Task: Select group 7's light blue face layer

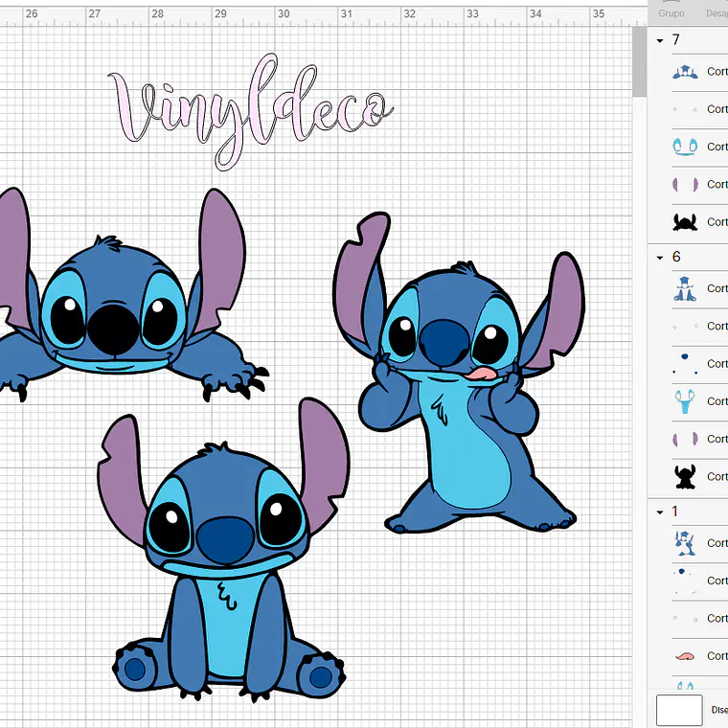Action: 699,148
